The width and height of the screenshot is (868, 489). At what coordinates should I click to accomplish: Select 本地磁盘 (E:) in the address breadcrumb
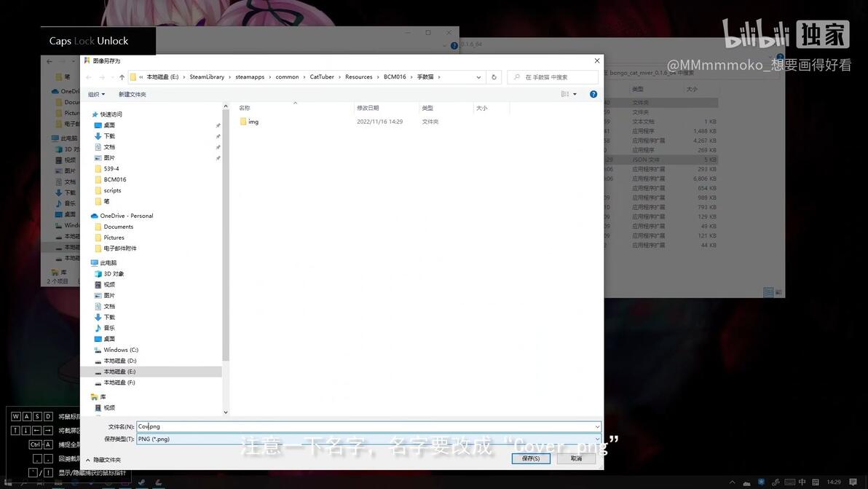(x=163, y=77)
